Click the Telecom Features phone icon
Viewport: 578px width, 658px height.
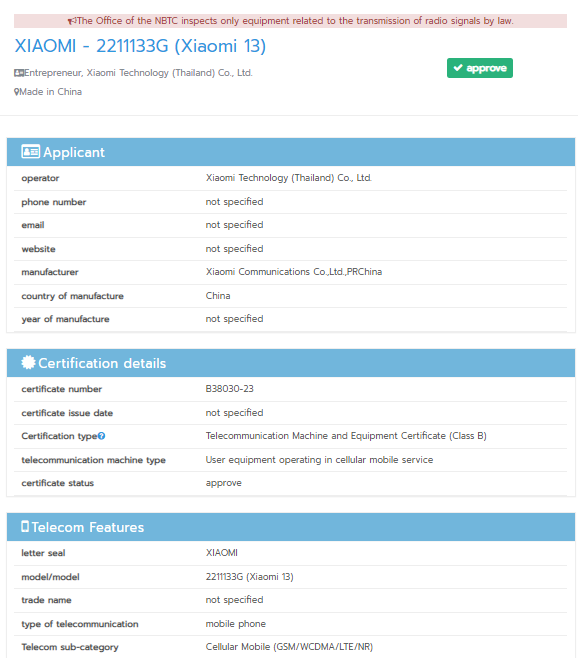point(25,526)
